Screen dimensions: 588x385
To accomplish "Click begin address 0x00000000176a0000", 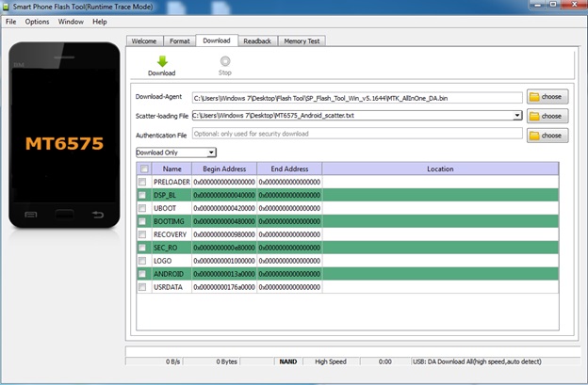I will pos(224,287).
